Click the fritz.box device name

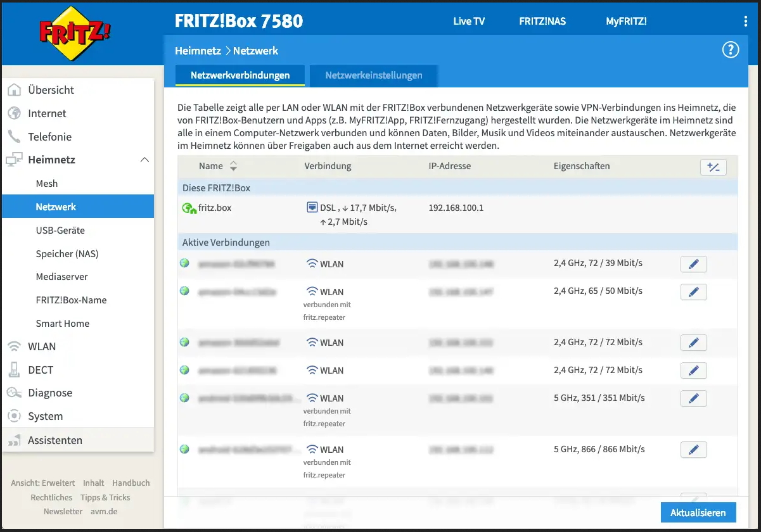click(x=215, y=207)
